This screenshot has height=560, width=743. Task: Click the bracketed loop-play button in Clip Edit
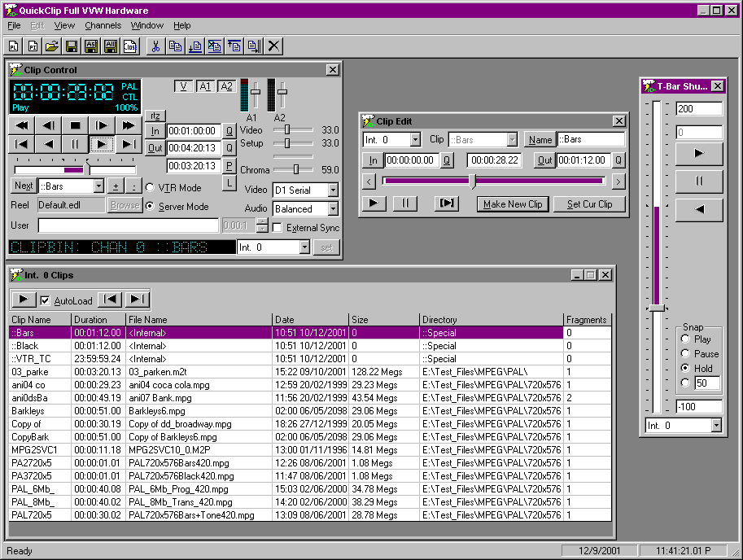coord(446,203)
